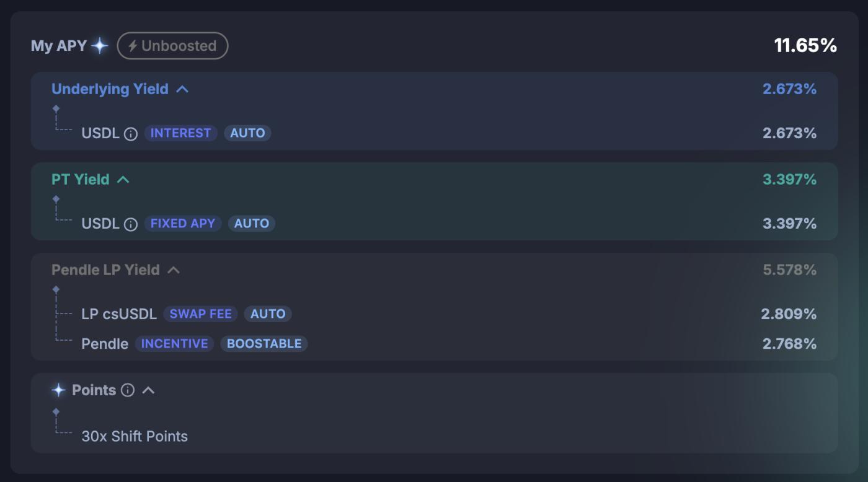The width and height of the screenshot is (868, 482).
Task: Click the info icon beside Points
Action: [128, 390]
